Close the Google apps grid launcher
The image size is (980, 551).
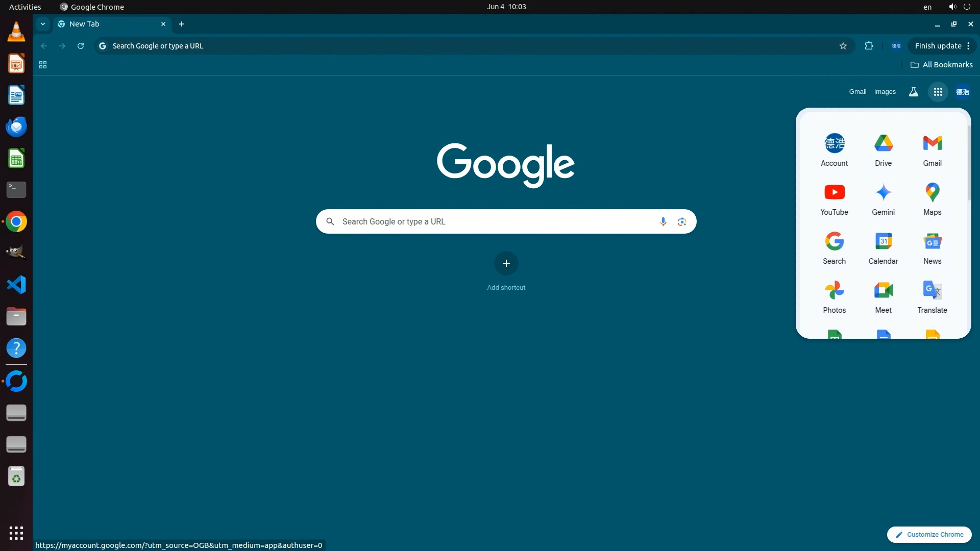[938, 92]
